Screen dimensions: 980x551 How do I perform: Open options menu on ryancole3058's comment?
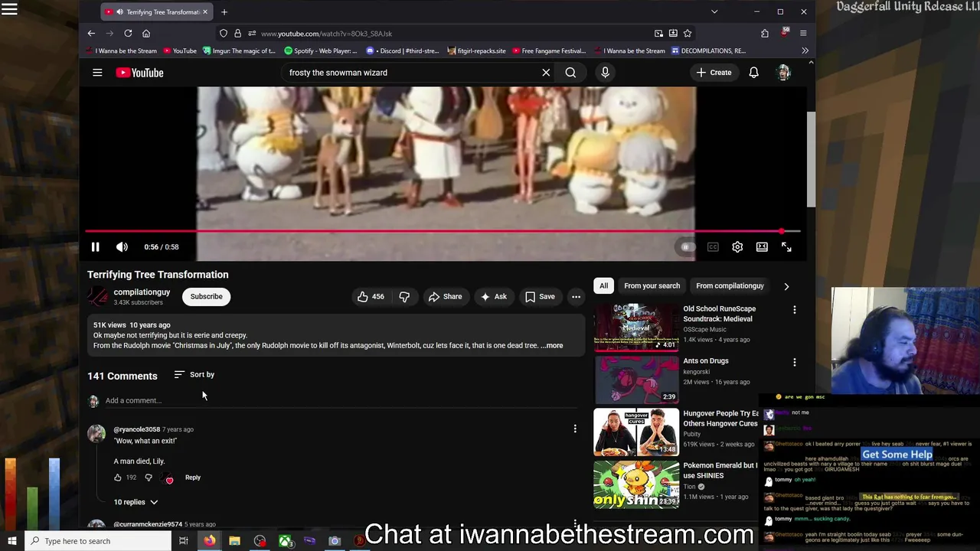click(575, 429)
